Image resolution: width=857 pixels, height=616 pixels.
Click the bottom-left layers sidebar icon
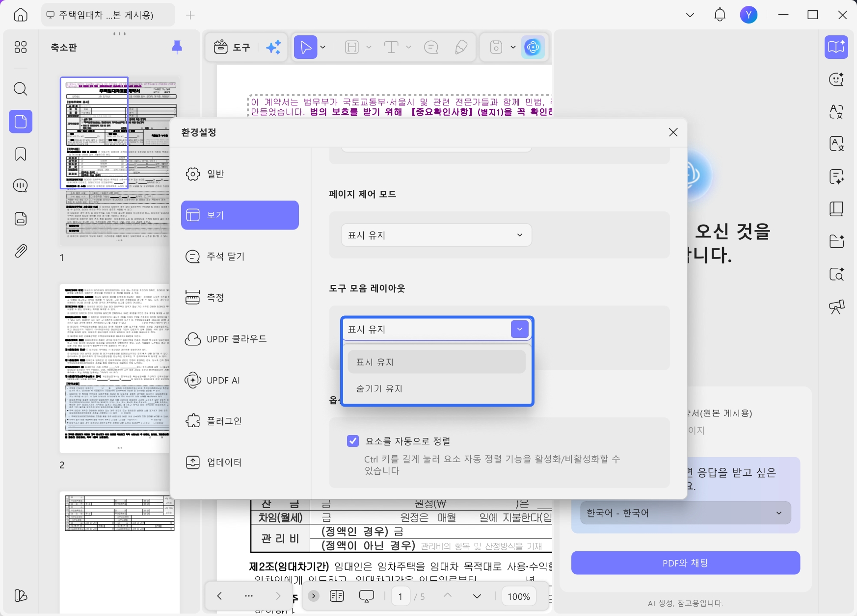(21, 595)
